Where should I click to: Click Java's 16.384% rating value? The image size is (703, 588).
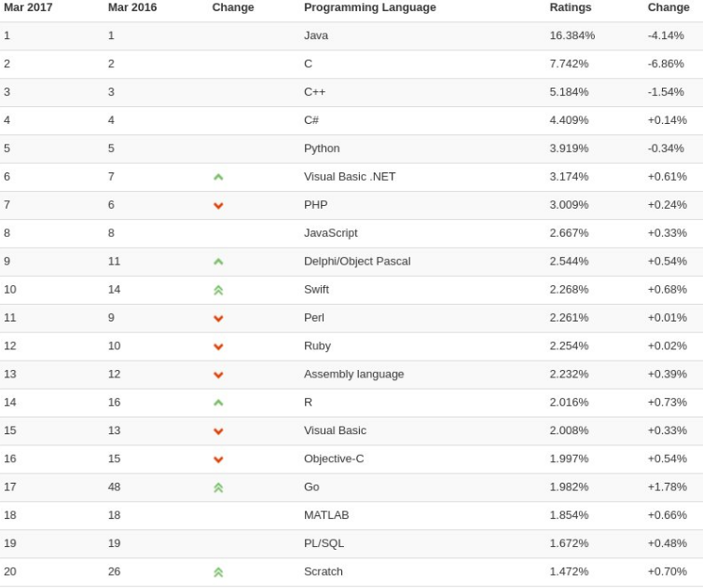pos(572,35)
